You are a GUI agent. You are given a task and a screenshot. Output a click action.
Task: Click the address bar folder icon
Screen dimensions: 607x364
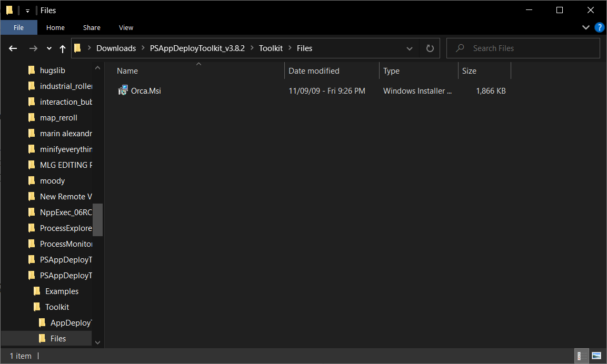coord(77,48)
